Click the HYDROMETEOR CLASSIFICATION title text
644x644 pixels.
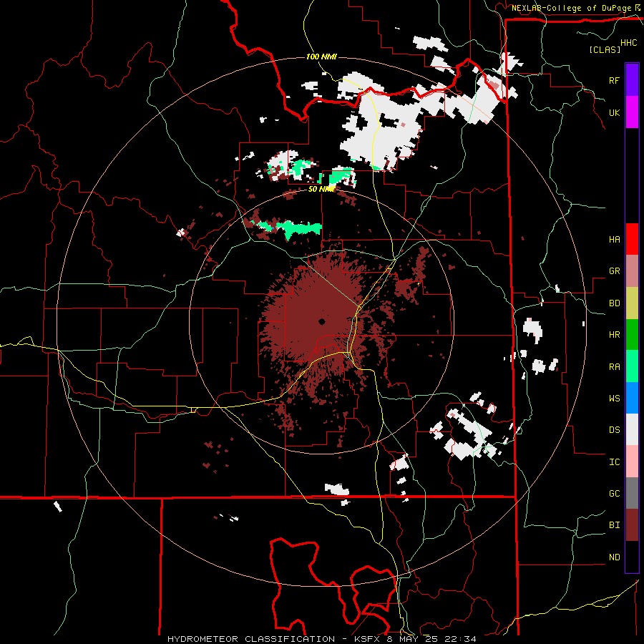pyautogui.click(x=251, y=639)
